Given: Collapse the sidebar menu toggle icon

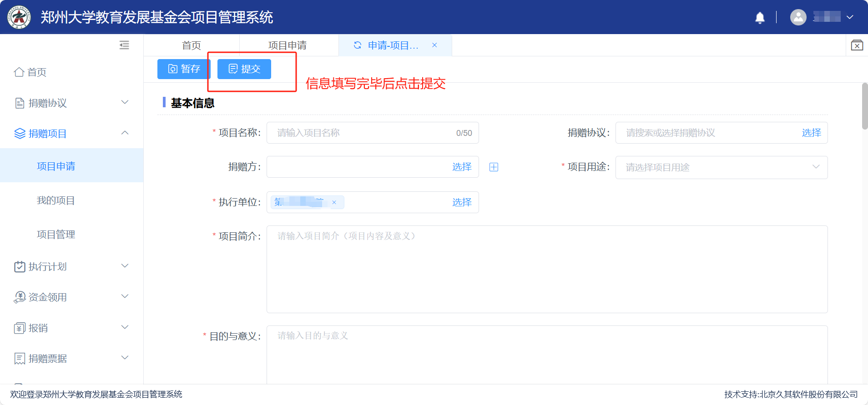Looking at the screenshot, I should click(124, 45).
